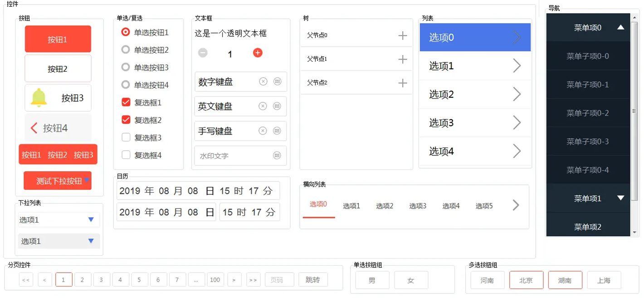Click the arrow on list 选项2
Image resolution: width=644 pixels, height=298 pixels.
pyautogui.click(x=517, y=94)
